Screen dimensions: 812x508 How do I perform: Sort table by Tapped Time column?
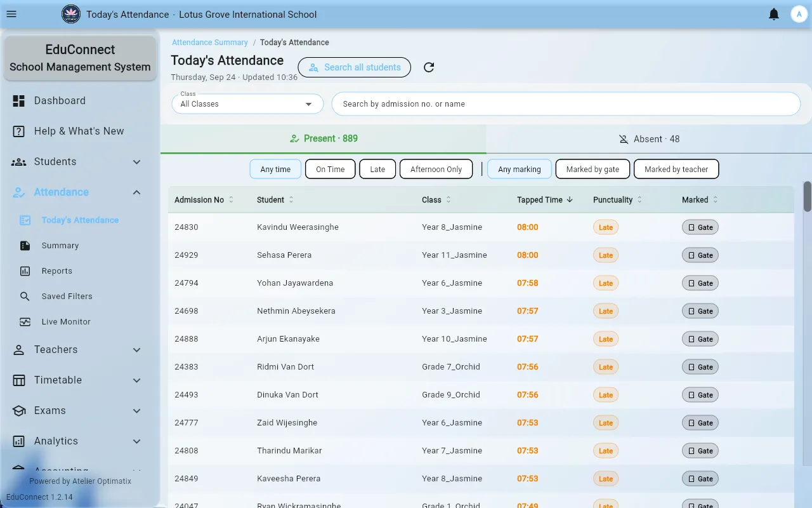[545, 200]
